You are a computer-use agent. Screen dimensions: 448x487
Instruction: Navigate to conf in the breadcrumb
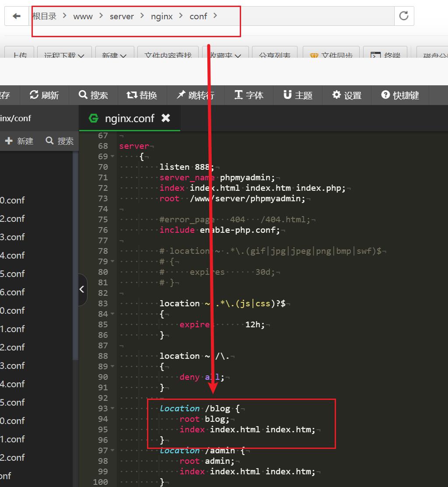[198, 16]
